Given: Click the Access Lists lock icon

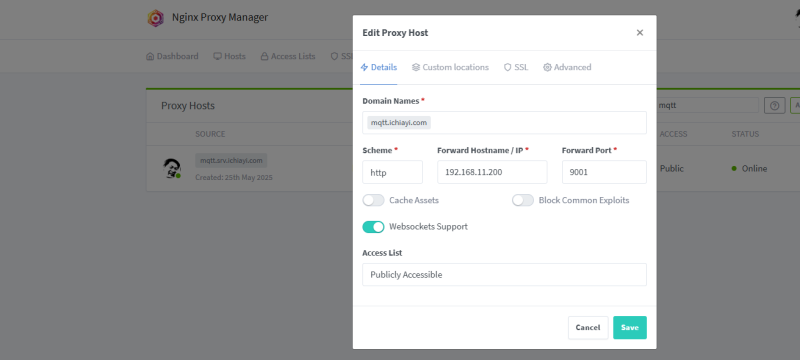Looking at the screenshot, I should click(x=264, y=56).
